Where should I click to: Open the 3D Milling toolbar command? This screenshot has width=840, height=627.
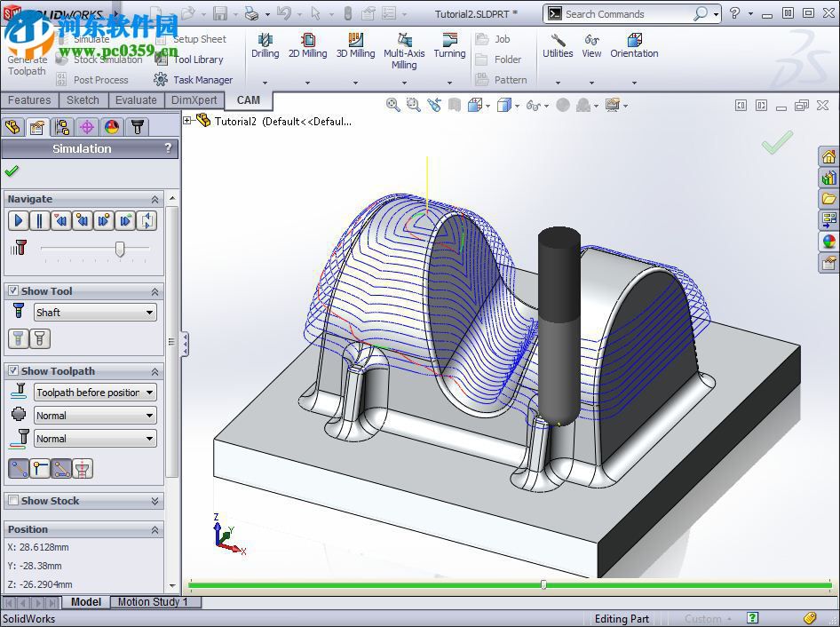pos(355,40)
